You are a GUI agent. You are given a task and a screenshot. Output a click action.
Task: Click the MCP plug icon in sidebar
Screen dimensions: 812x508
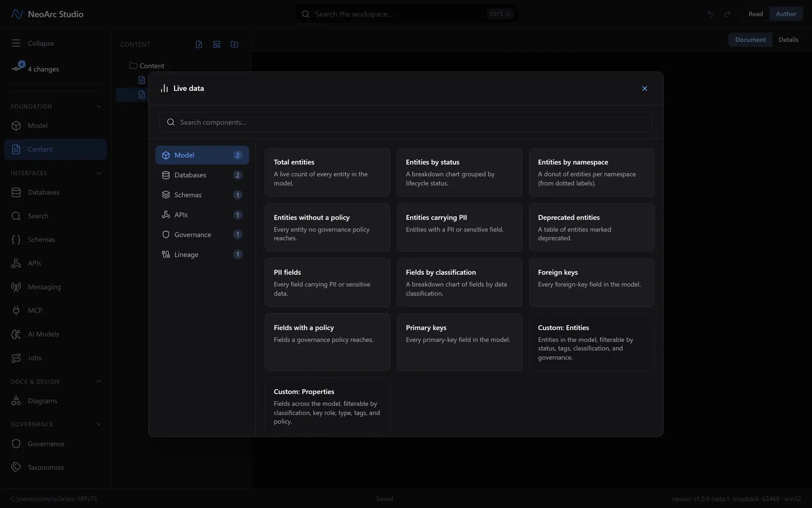[16, 310]
